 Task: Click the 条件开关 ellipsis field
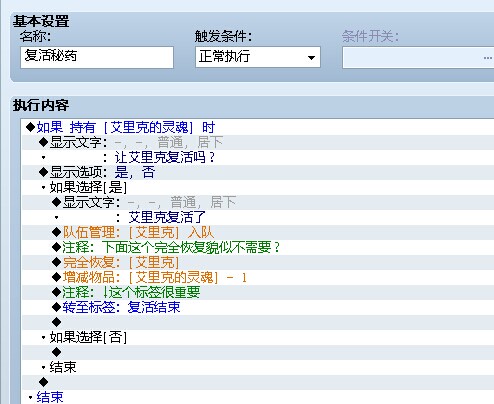(x=418, y=58)
